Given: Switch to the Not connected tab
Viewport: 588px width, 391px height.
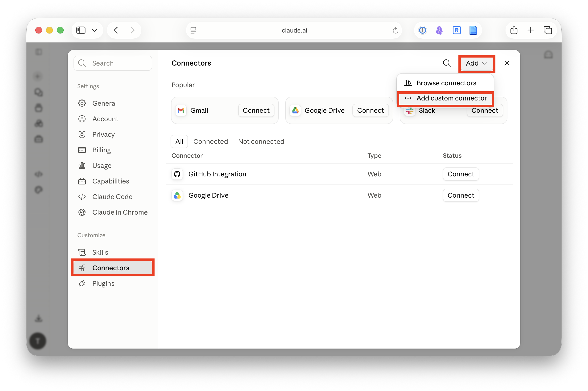Looking at the screenshot, I should tap(261, 141).
